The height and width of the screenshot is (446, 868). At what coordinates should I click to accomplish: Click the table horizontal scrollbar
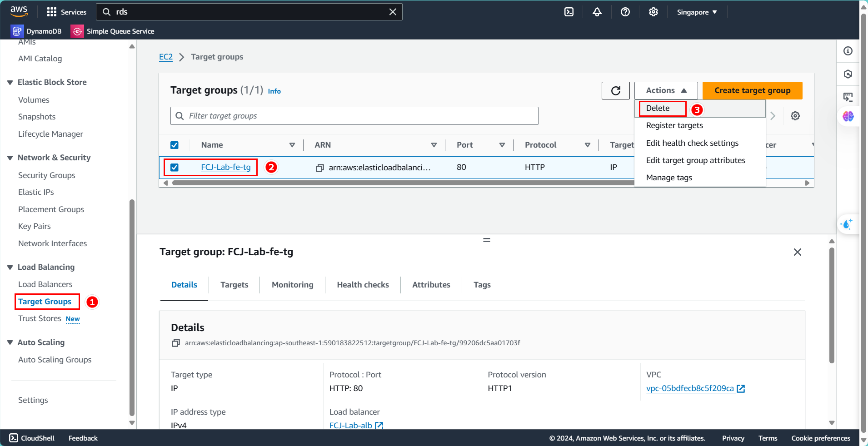403,183
